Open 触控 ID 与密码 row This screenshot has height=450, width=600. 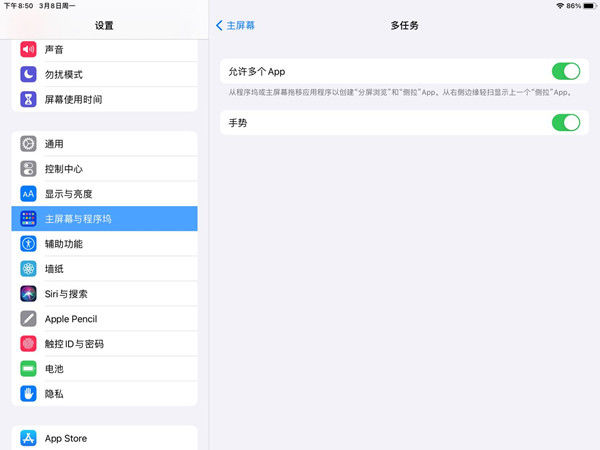pos(104,344)
